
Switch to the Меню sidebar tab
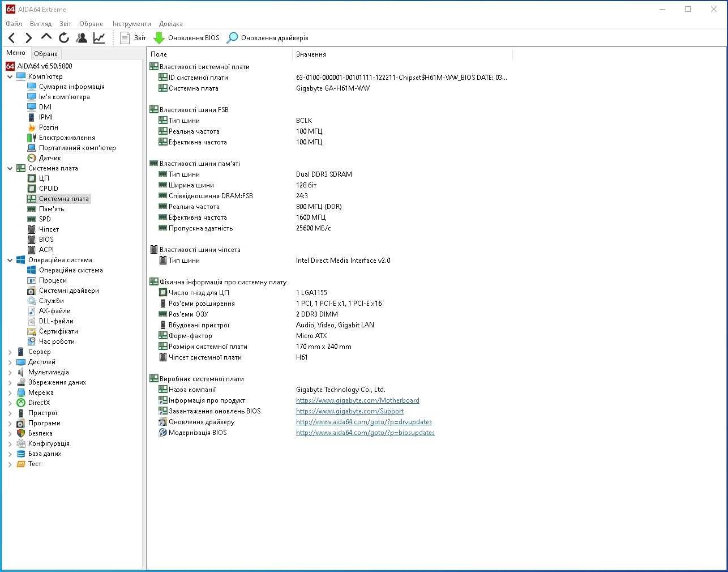click(16, 53)
